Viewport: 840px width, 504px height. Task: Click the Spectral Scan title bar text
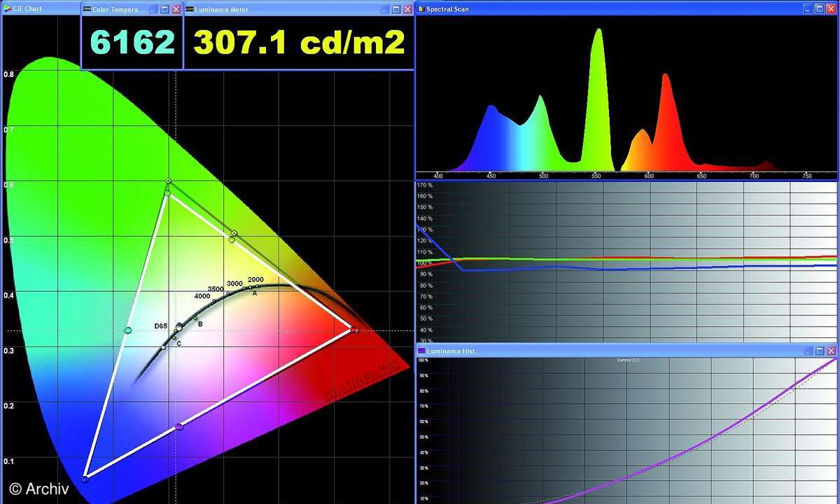[x=448, y=9]
